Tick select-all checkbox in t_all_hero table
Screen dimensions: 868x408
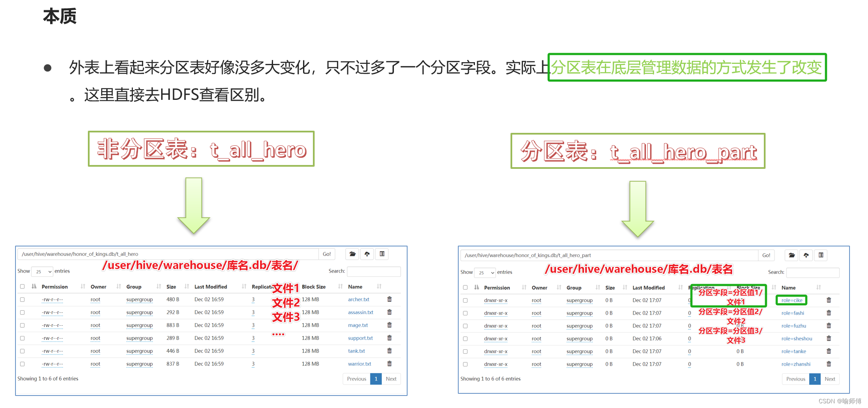(x=22, y=287)
